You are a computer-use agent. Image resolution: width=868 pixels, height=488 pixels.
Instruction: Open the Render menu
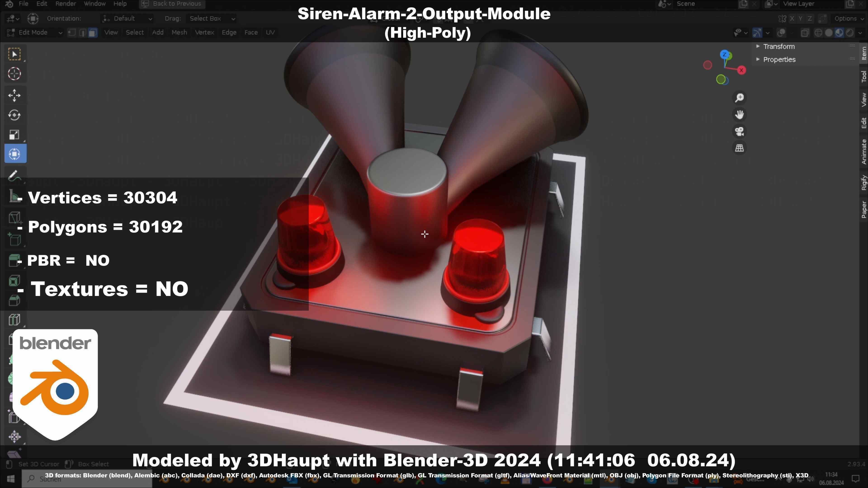click(66, 4)
